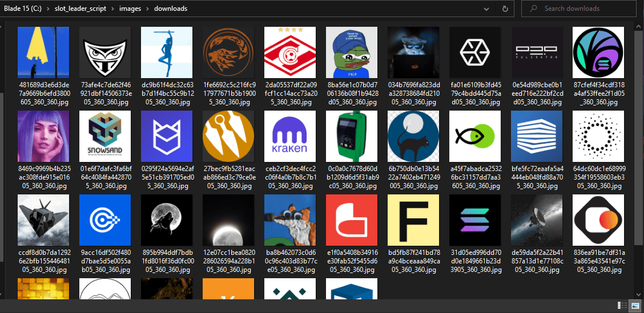The image size is (644, 313).
Task: Click the downloads breadcrumb
Action: click(171, 9)
